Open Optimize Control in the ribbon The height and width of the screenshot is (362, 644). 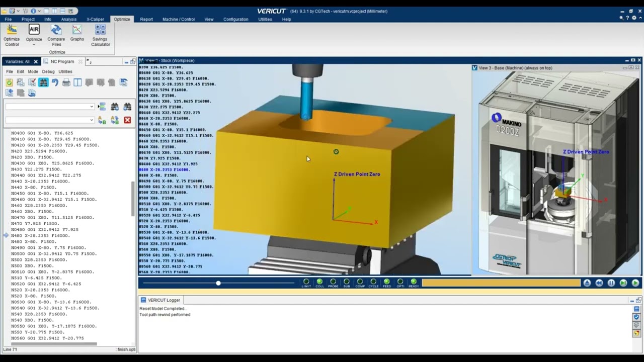[12, 35]
